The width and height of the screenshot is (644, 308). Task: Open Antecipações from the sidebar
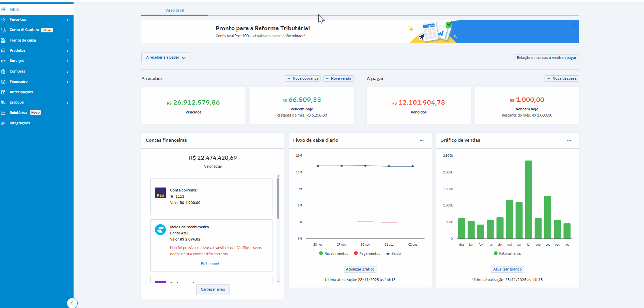(21, 92)
